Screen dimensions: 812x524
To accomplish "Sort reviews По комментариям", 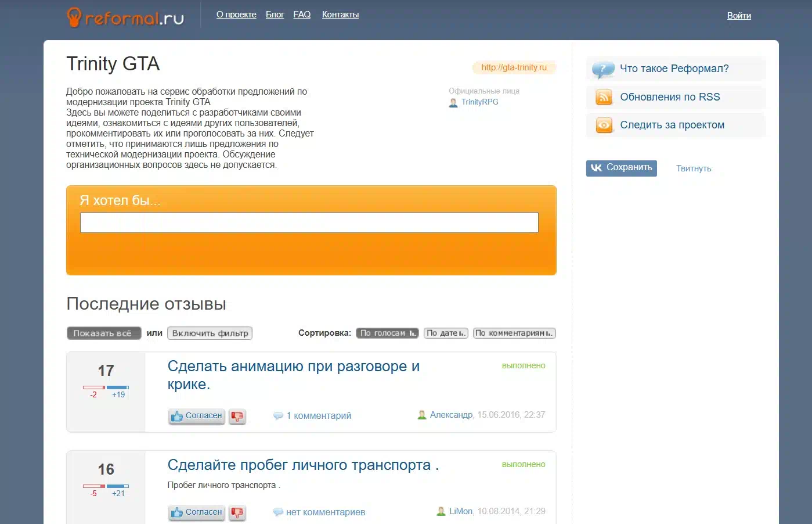I will click(x=514, y=333).
